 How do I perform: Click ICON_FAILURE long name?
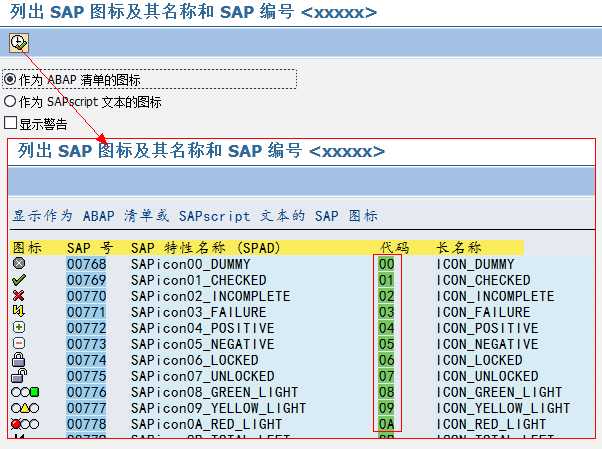point(483,312)
